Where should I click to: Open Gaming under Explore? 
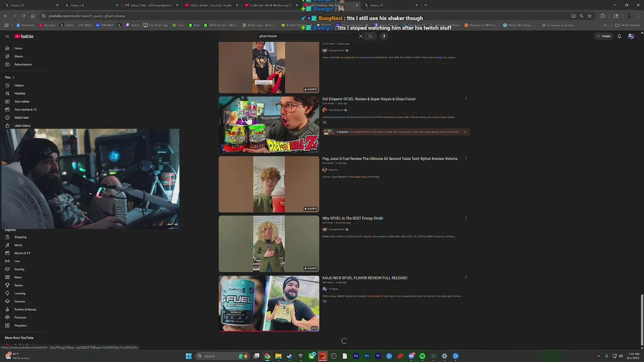click(19, 269)
